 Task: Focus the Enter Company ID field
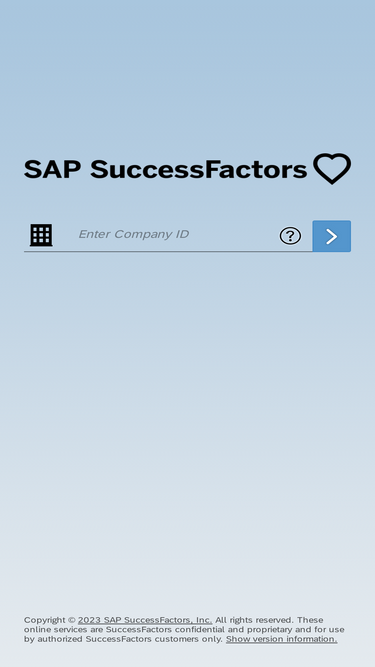(x=168, y=234)
